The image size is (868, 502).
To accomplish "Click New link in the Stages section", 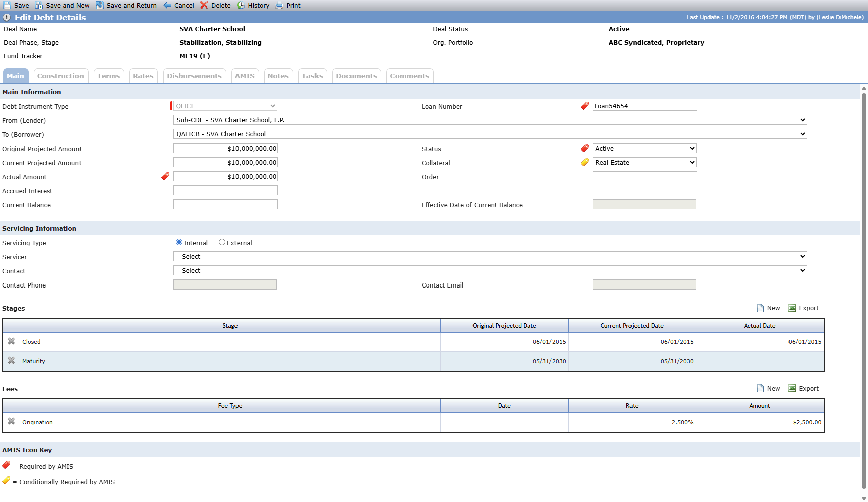I will (x=774, y=308).
